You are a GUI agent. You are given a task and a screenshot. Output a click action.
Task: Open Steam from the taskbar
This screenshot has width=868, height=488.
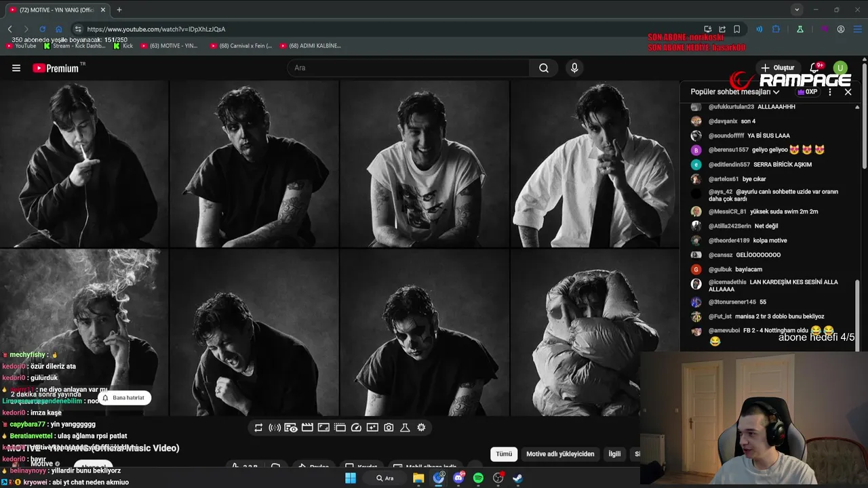518,478
